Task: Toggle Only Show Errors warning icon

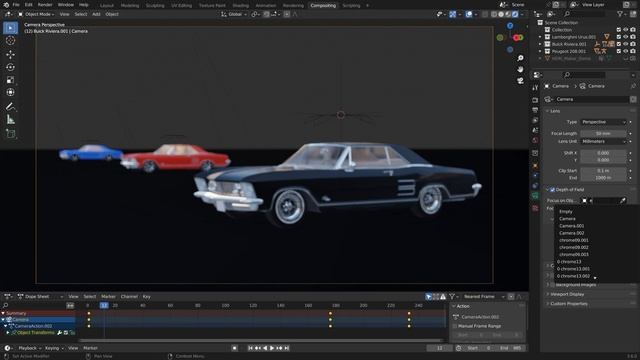Action: [443, 297]
